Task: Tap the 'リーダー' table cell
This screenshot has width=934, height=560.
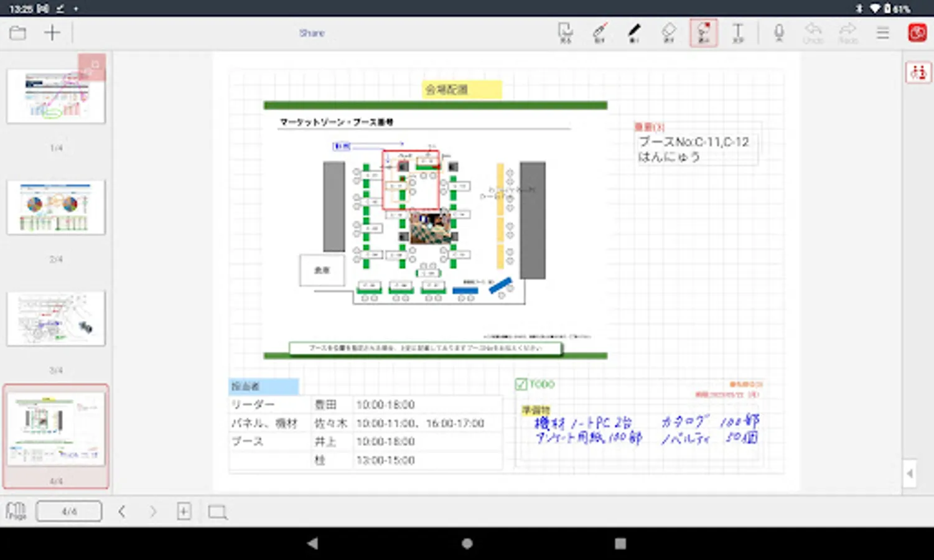Action: 270,404
